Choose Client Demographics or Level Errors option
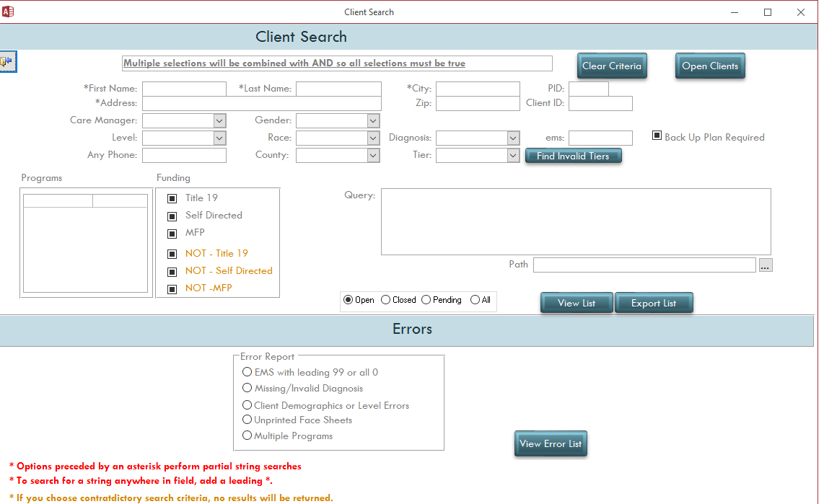This screenshot has width=824, height=504. [x=247, y=404]
